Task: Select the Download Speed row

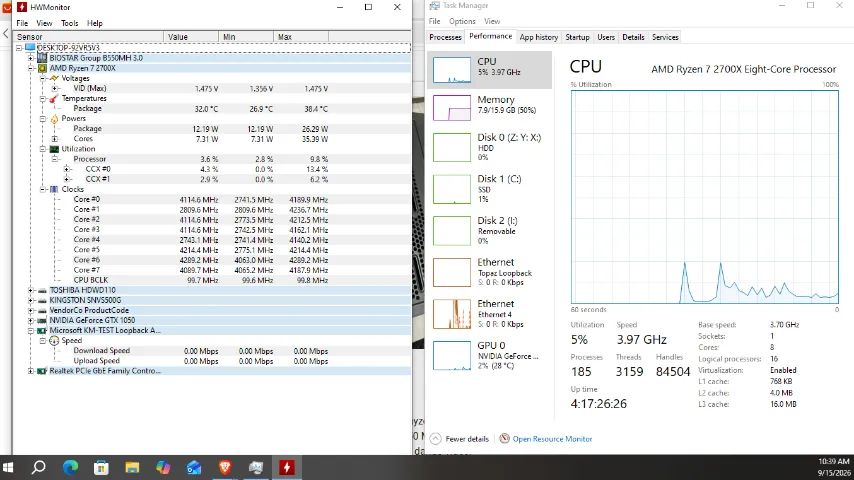Action: 212,351
